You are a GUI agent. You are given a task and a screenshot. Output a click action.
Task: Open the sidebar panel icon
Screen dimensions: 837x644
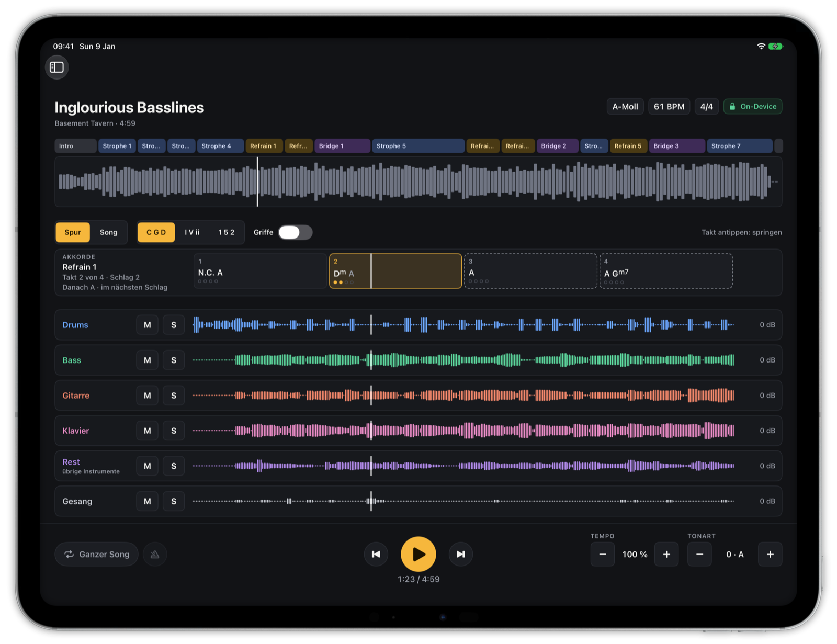(x=56, y=67)
